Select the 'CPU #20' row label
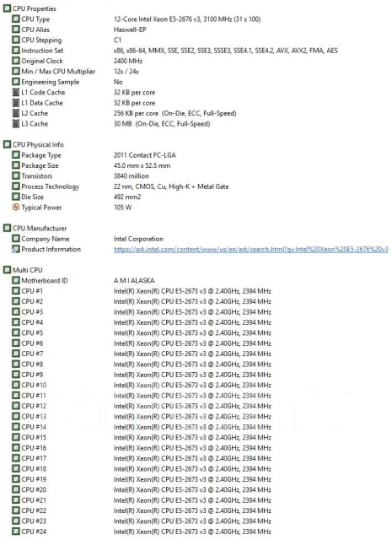Screen dimensions: 392x540 point(34,489)
